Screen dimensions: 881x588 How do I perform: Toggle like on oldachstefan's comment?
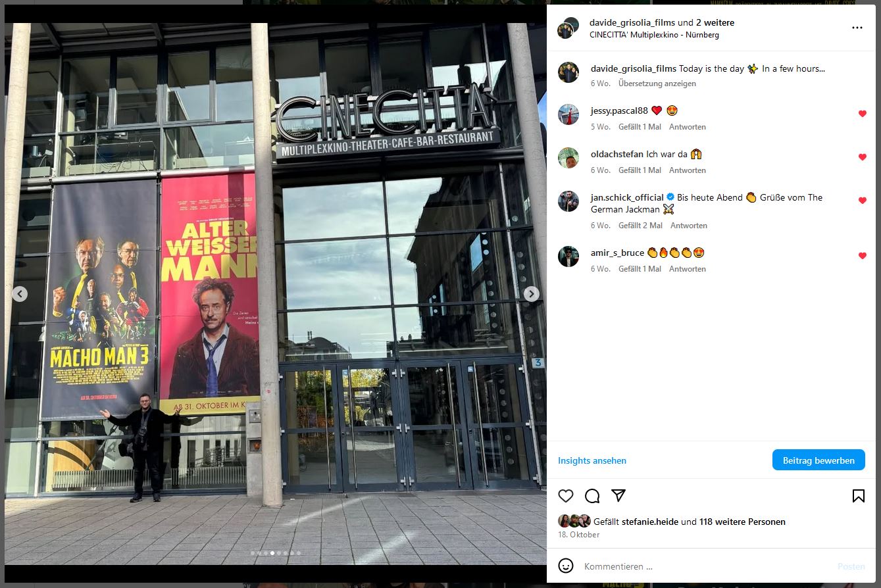[862, 157]
